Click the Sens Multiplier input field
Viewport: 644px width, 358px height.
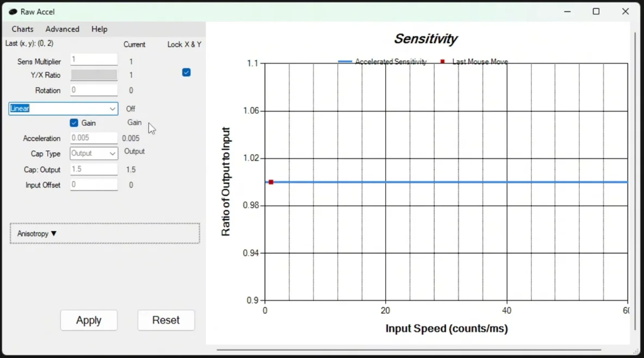coord(94,59)
